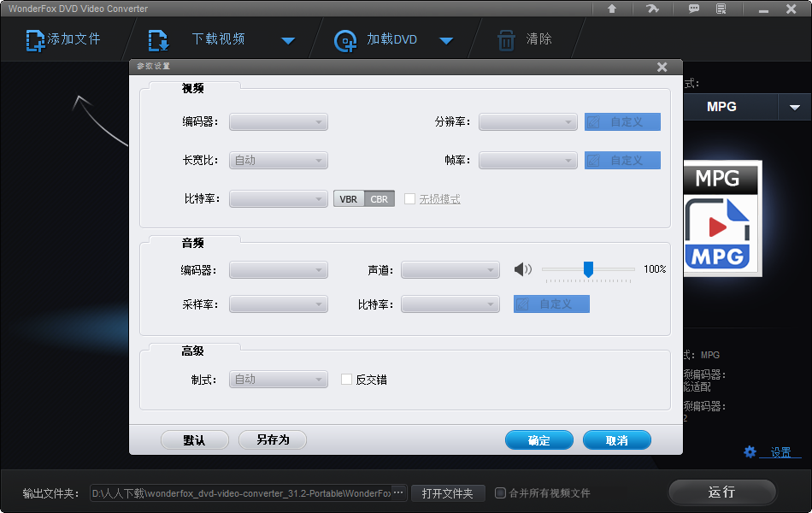This screenshot has height=513, width=812.
Task: Switch bitrate mode to VBR
Action: [x=348, y=198]
